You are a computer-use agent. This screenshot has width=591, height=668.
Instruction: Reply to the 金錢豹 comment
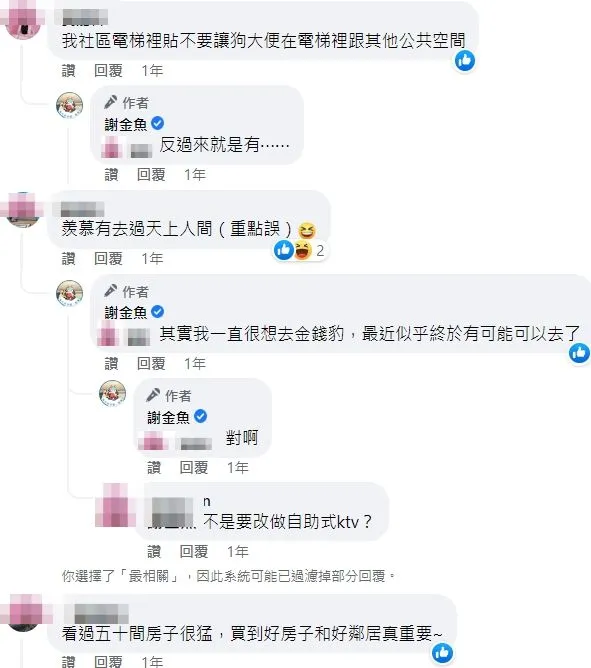tap(151, 363)
